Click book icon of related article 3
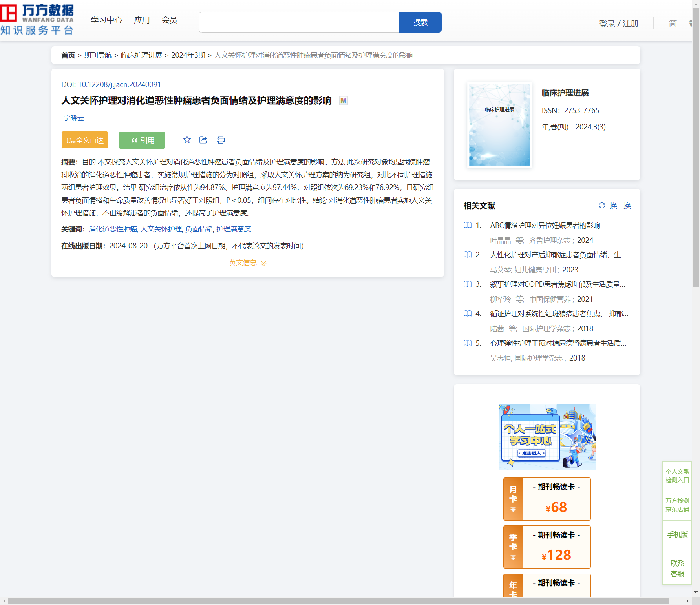 pos(468,284)
